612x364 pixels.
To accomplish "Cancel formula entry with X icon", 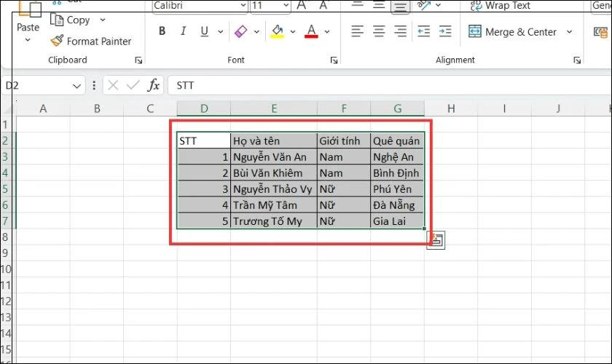I will tap(113, 85).
